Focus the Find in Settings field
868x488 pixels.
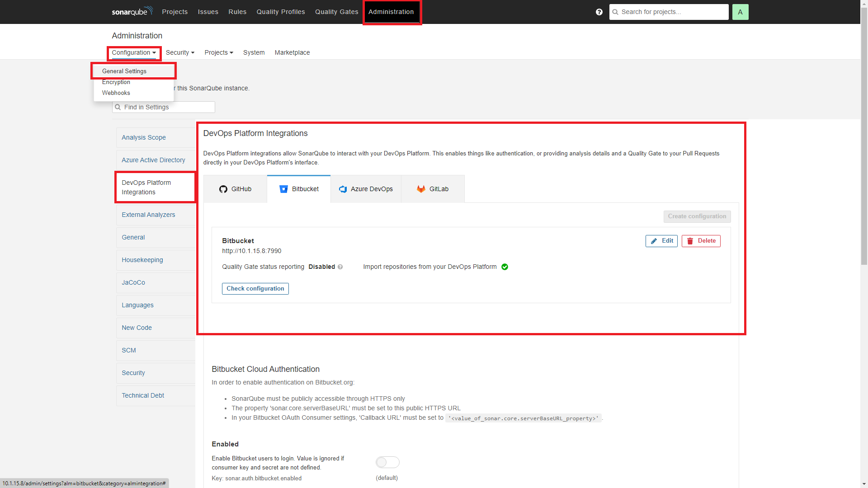coord(164,107)
